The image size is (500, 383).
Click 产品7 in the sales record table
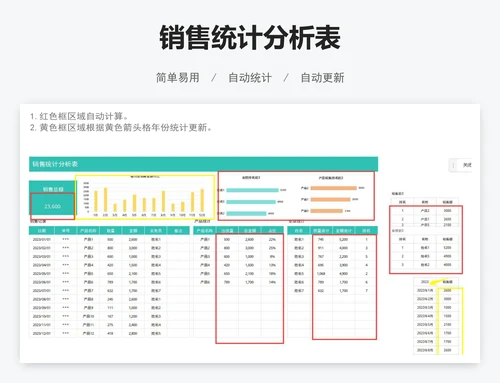tap(88, 291)
